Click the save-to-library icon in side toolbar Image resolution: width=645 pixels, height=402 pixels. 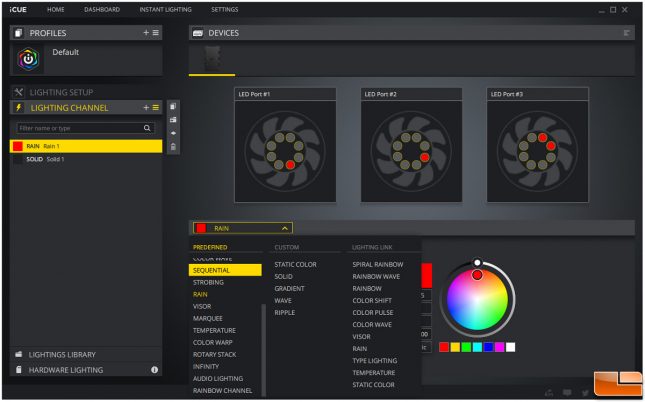click(173, 133)
